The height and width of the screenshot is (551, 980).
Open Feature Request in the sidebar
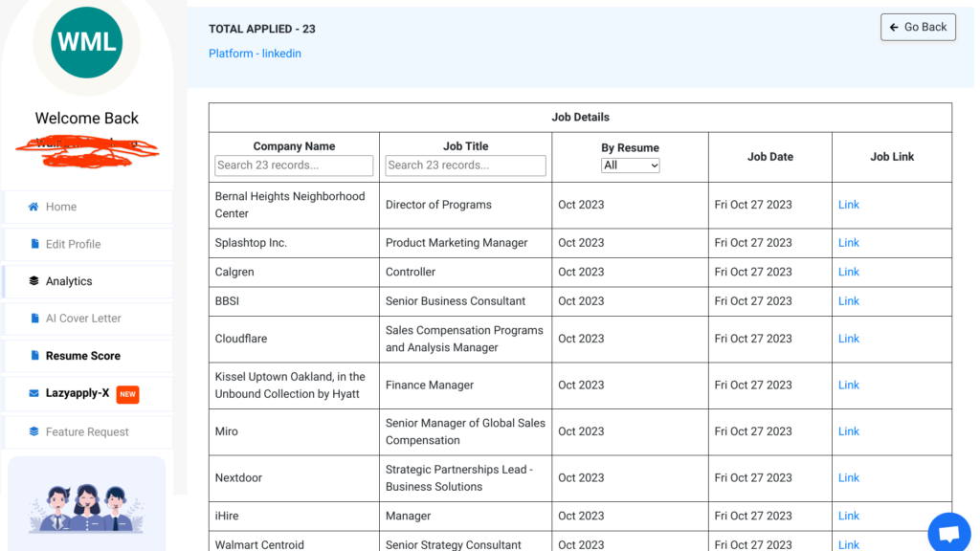pos(88,431)
